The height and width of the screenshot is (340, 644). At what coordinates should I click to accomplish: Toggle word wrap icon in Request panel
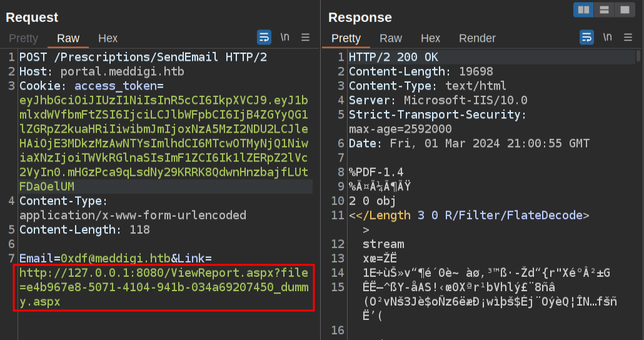click(264, 38)
